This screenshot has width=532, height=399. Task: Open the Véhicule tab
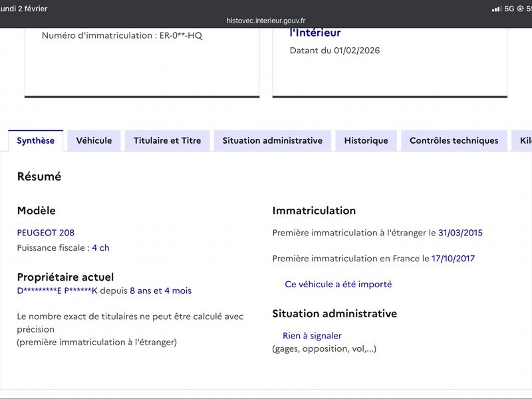coord(94,140)
